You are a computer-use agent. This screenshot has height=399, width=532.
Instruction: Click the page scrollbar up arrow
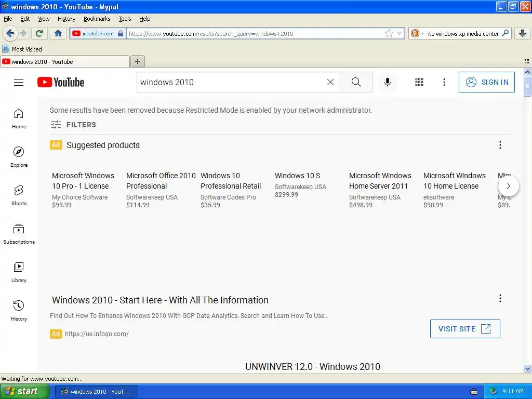tap(527, 72)
